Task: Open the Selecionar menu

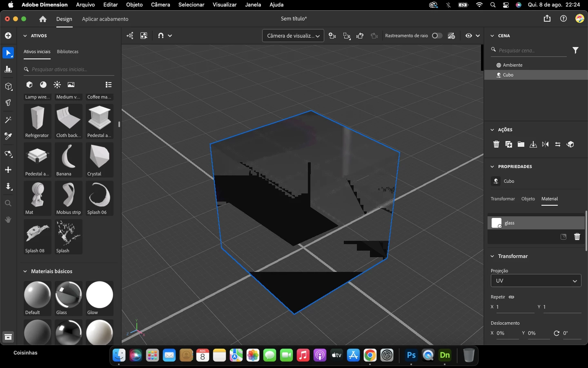Action: pyautogui.click(x=191, y=4)
